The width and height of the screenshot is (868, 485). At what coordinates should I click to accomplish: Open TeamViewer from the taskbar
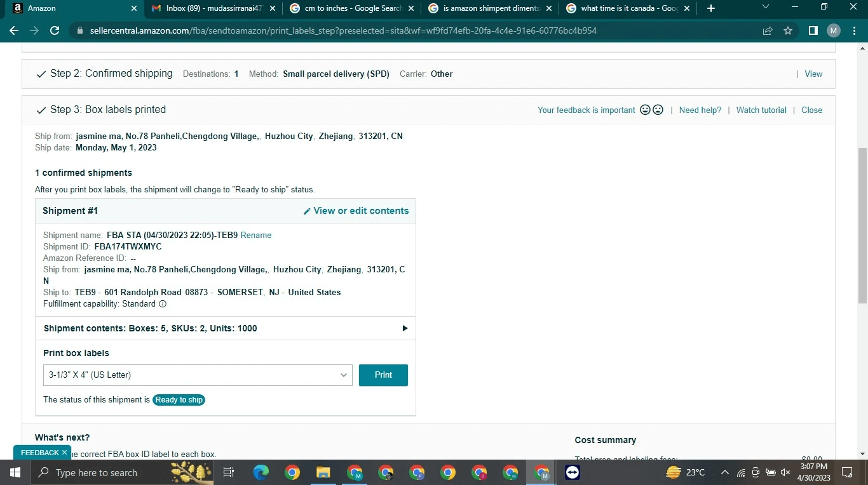click(572, 472)
